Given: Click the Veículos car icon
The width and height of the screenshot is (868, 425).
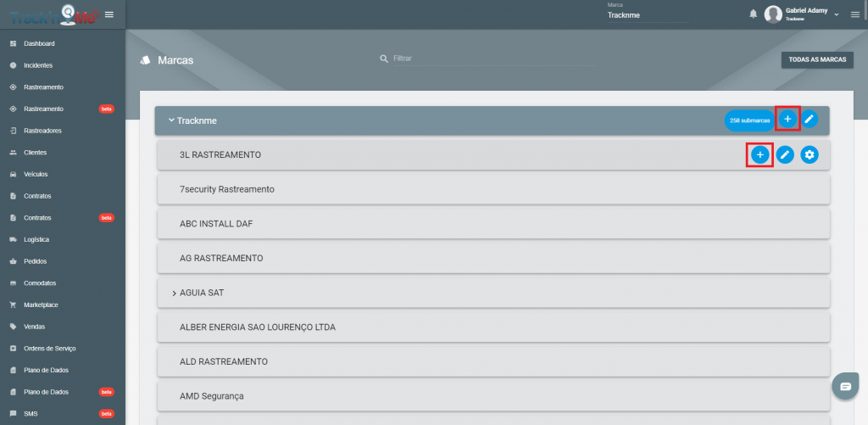Looking at the screenshot, I should (x=14, y=174).
